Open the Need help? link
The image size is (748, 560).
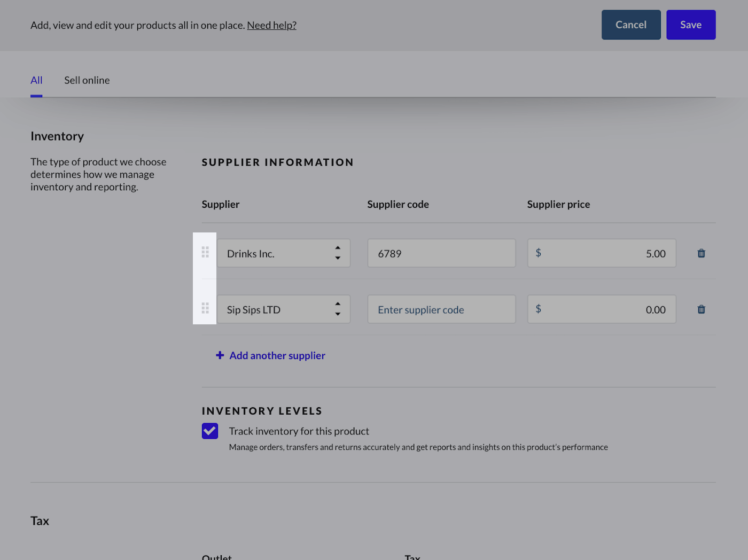coord(271,25)
